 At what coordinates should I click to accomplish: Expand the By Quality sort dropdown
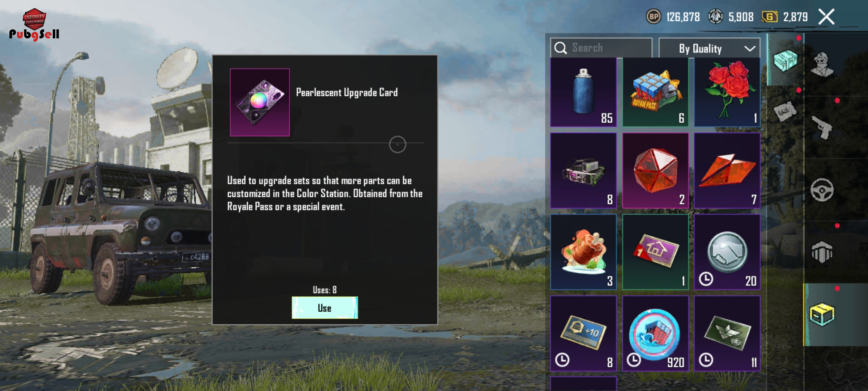710,48
